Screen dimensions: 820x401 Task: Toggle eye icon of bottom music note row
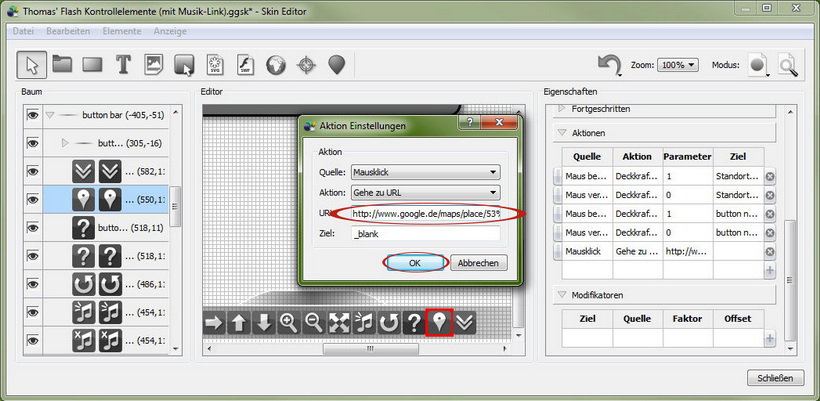[x=32, y=341]
